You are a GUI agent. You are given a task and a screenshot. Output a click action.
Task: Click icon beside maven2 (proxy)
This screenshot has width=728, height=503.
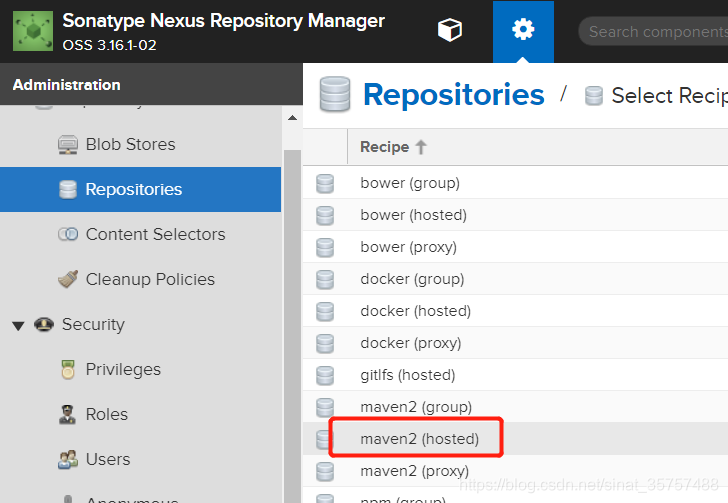(x=325, y=472)
